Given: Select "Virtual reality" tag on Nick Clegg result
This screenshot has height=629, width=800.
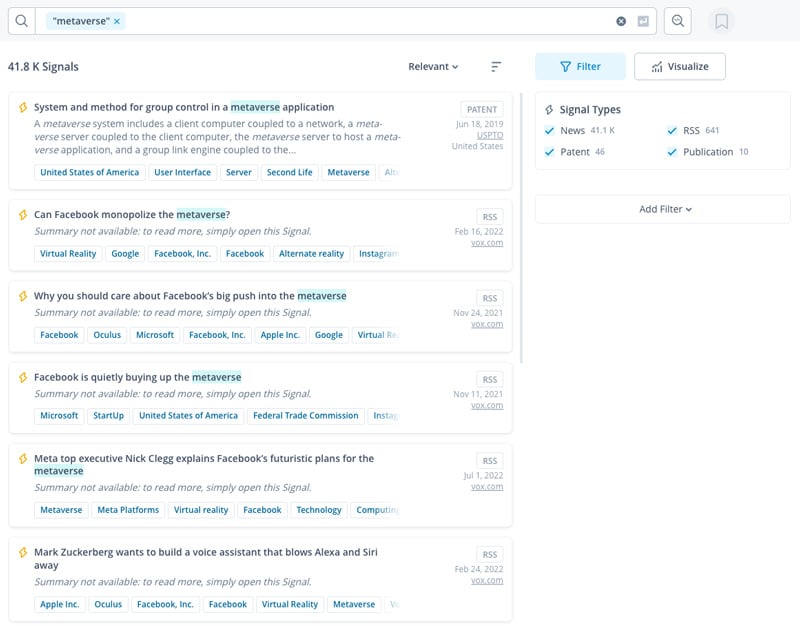Looking at the screenshot, I should [x=201, y=510].
